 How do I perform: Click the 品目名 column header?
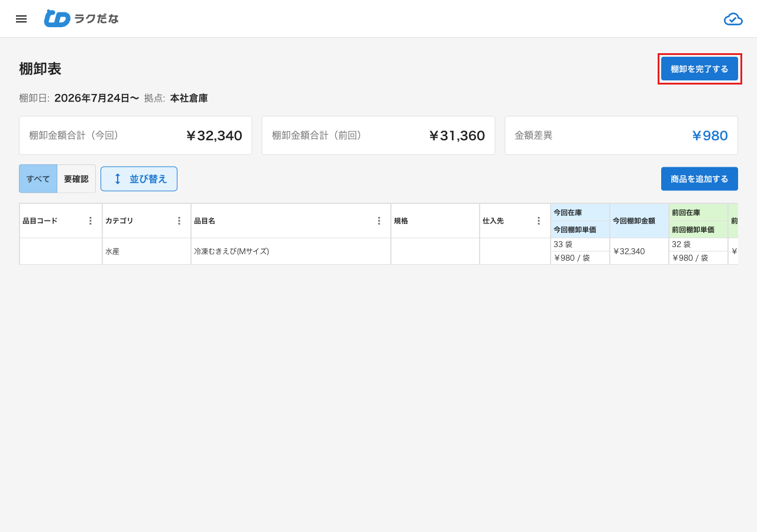(291, 220)
